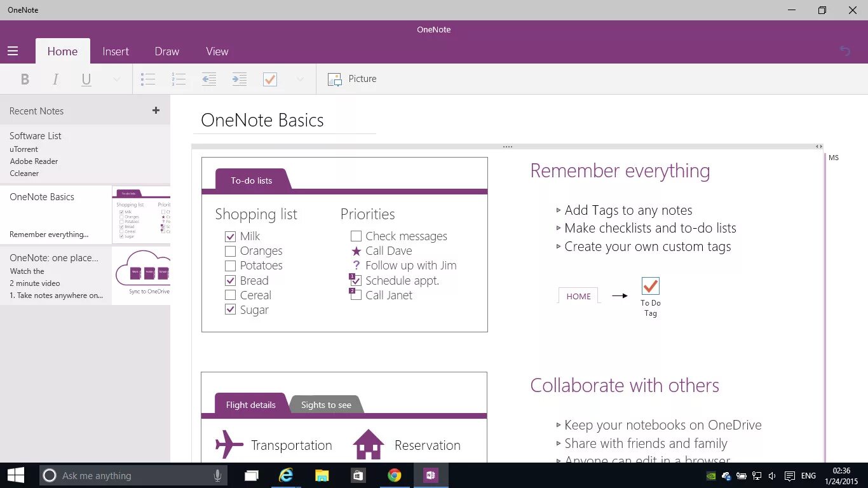Insert a bulleted list
Viewport: 868px width, 488px height.
coord(148,79)
